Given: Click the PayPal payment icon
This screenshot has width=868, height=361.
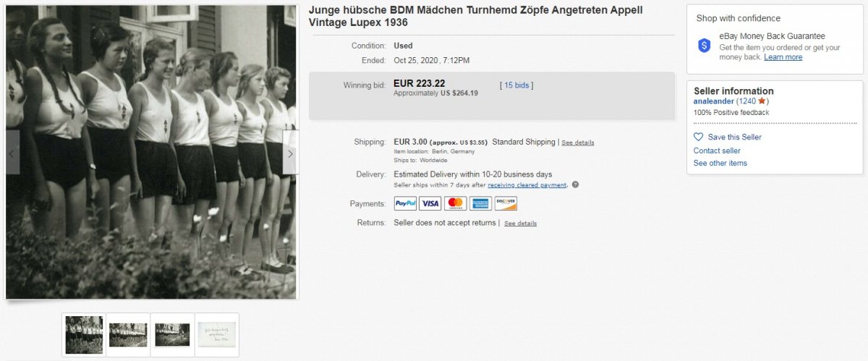Looking at the screenshot, I should (405, 203).
